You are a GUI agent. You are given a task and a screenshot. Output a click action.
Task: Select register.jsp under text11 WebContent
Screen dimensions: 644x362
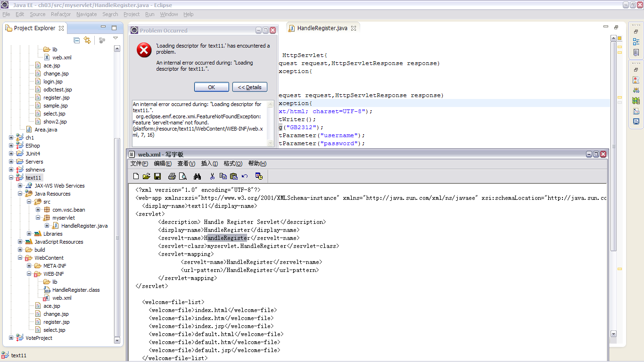coord(56,322)
